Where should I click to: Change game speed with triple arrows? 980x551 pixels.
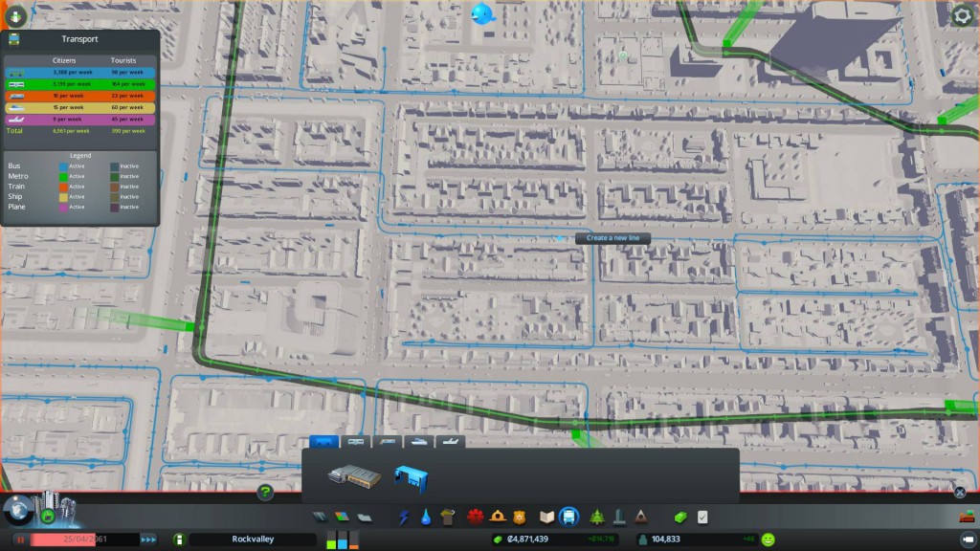tap(148, 540)
